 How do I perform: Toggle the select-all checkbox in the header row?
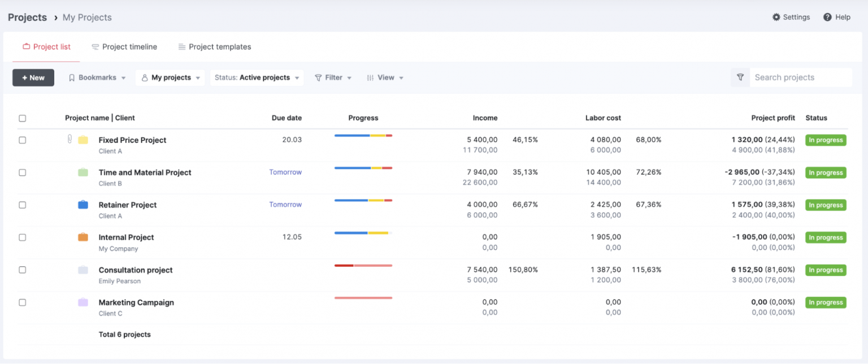[22, 118]
